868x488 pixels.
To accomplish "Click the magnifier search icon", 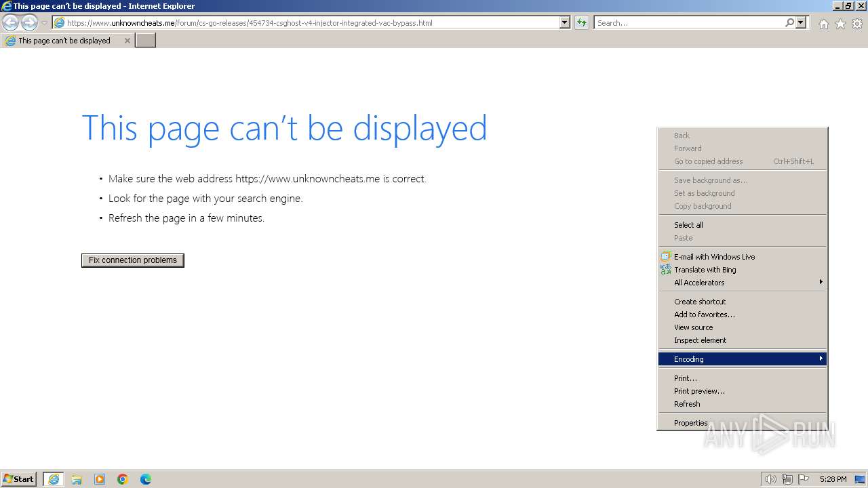I will [789, 22].
